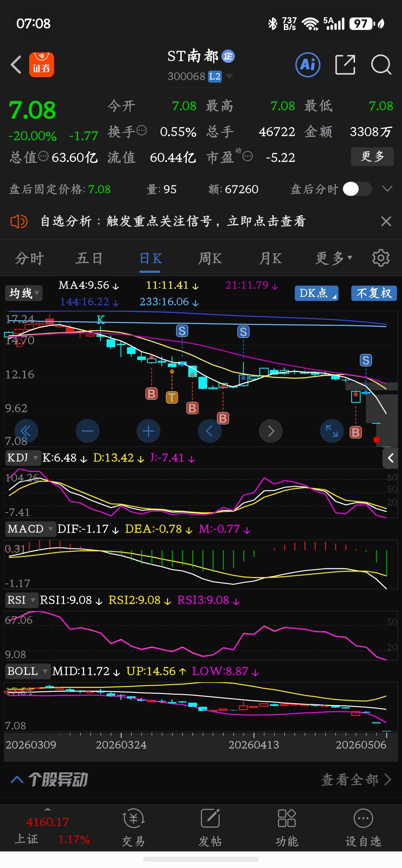
Task: Switch to the 五日 tab
Action: coord(89,258)
